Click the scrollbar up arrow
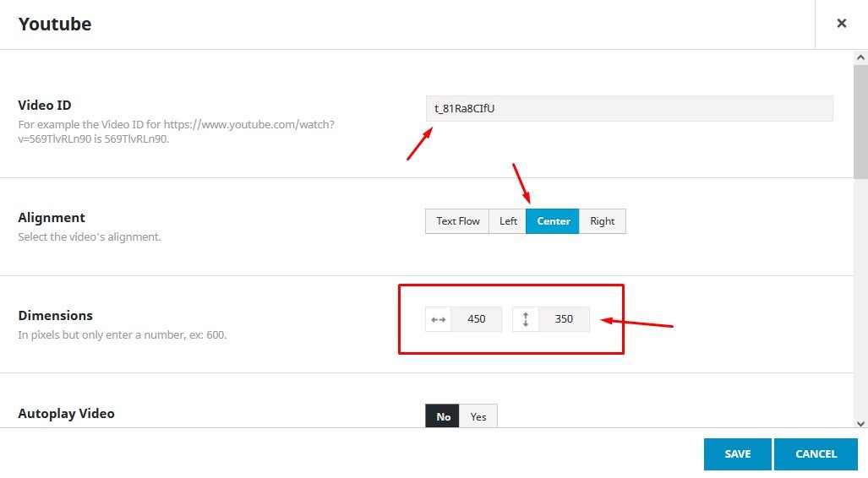868x478 pixels. pyautogui.click(x=860, y=57)
